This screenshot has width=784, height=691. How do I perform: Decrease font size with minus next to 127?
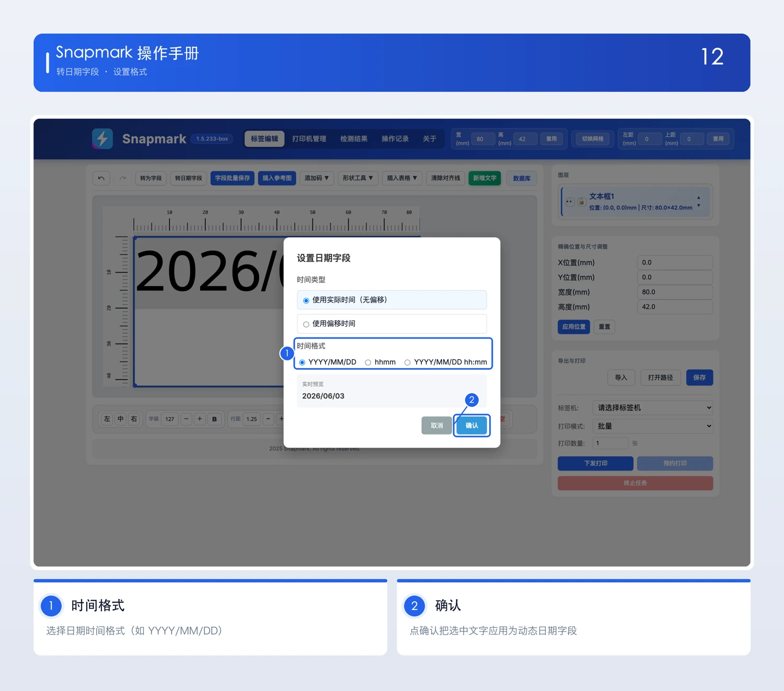[x=187, y=419]
